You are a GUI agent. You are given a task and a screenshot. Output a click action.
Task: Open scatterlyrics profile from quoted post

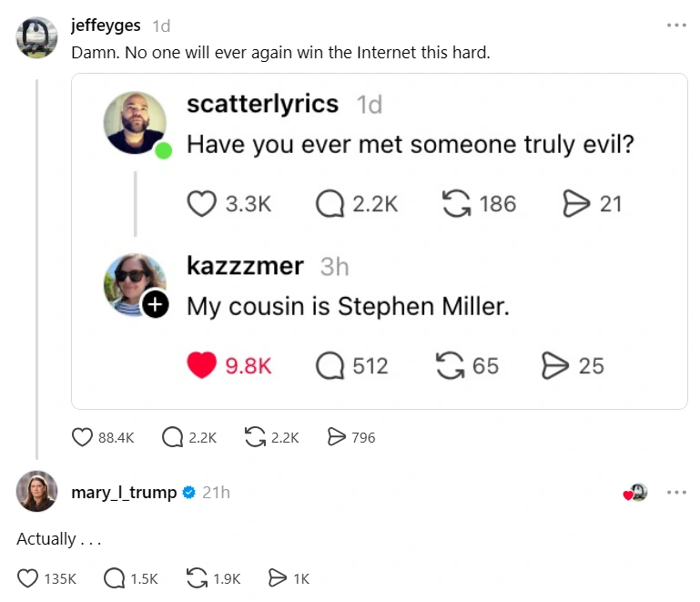(x=262, y=104)
